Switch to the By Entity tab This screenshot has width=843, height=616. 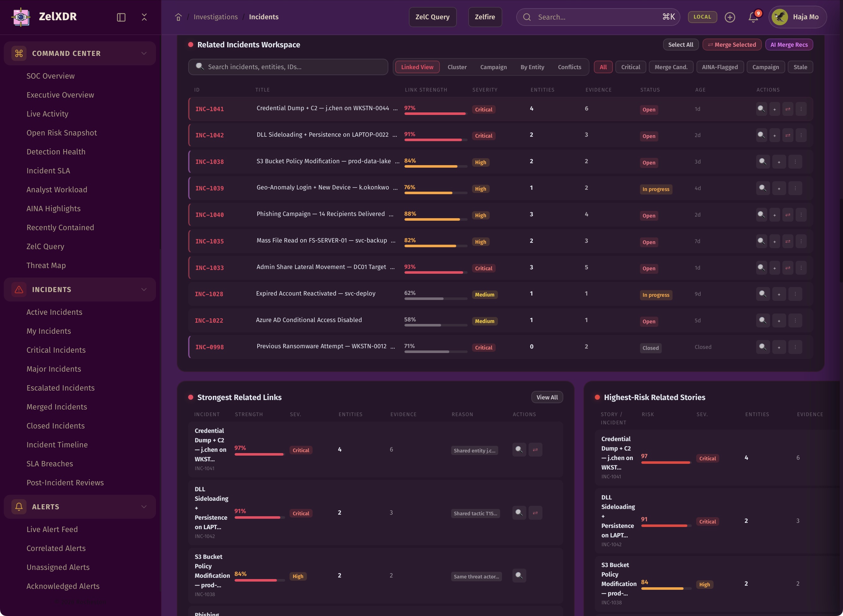(x=532, y=67)
